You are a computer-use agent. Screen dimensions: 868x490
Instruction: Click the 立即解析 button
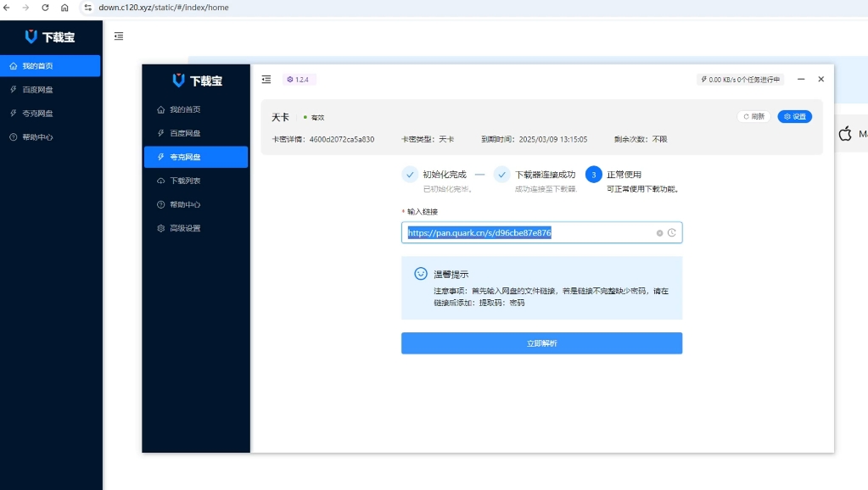pos(541,343)
